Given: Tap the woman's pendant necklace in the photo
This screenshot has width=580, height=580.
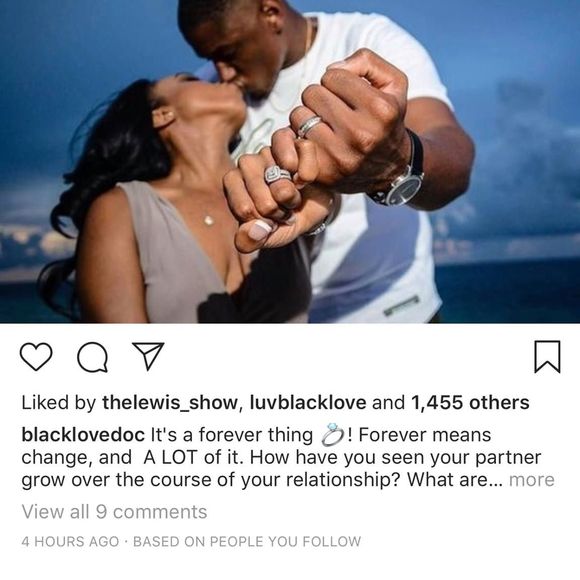Looking at the screenshot, I should [x=209, y=220].
